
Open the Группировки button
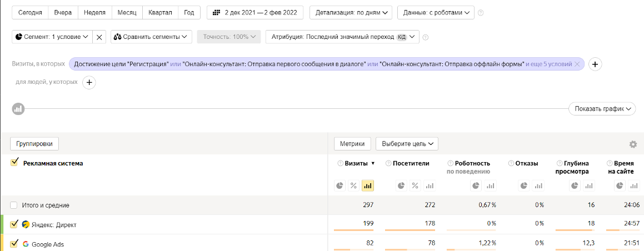click(34, 144)
